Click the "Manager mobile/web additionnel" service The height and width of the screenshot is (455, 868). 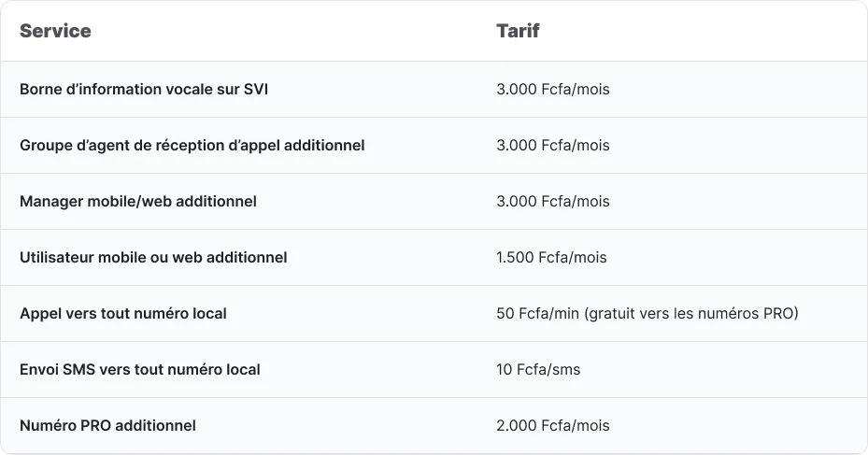137,202
